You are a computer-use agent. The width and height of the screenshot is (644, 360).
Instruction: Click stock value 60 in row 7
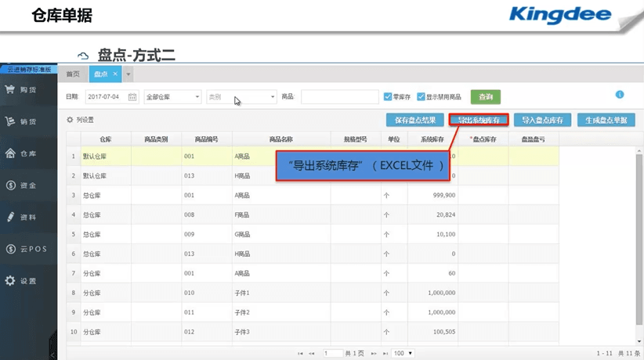click(x=452, y=273)
